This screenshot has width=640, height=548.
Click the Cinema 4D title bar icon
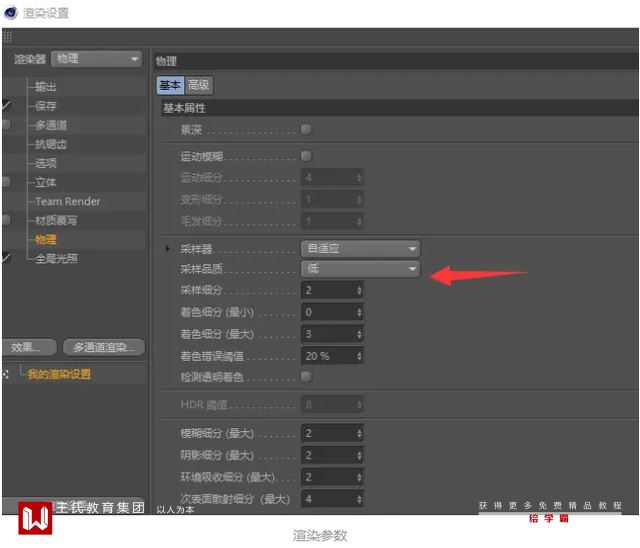coord(10,13)
